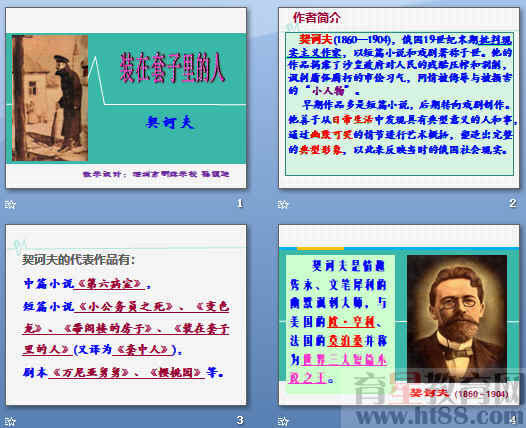Click the blue author name 契诃夫 on the title slide
Viewport: 526px width, 428px height.
point(170,122)
